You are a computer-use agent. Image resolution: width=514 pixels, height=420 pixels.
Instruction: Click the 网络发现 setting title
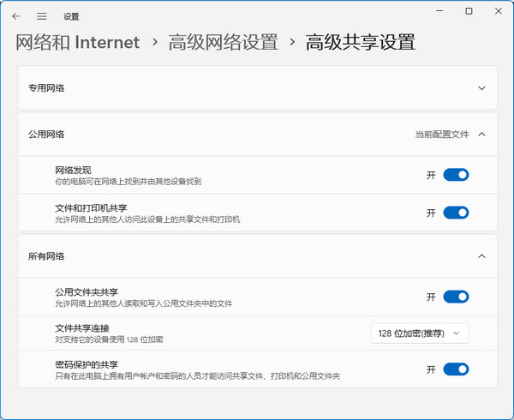coord(73,171)
